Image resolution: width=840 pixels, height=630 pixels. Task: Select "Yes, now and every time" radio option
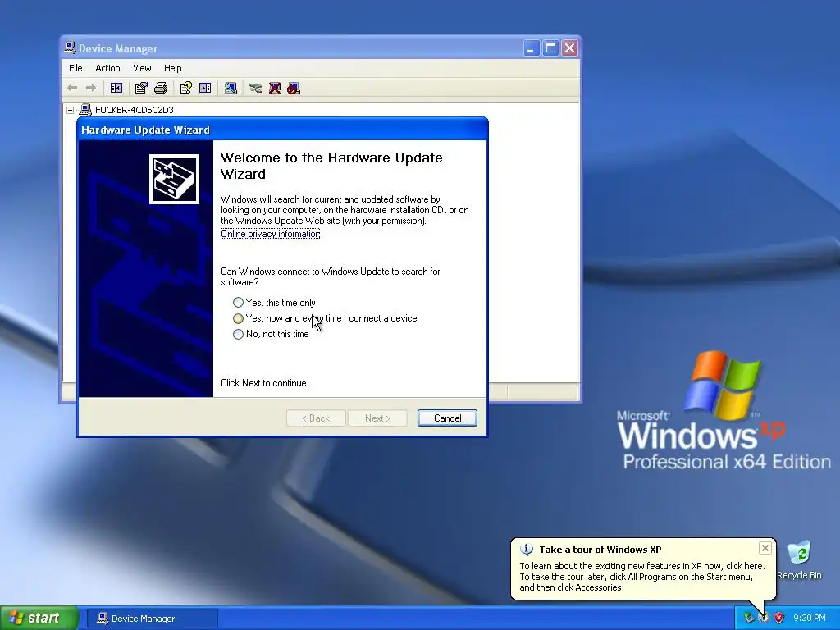pos(239,318)
